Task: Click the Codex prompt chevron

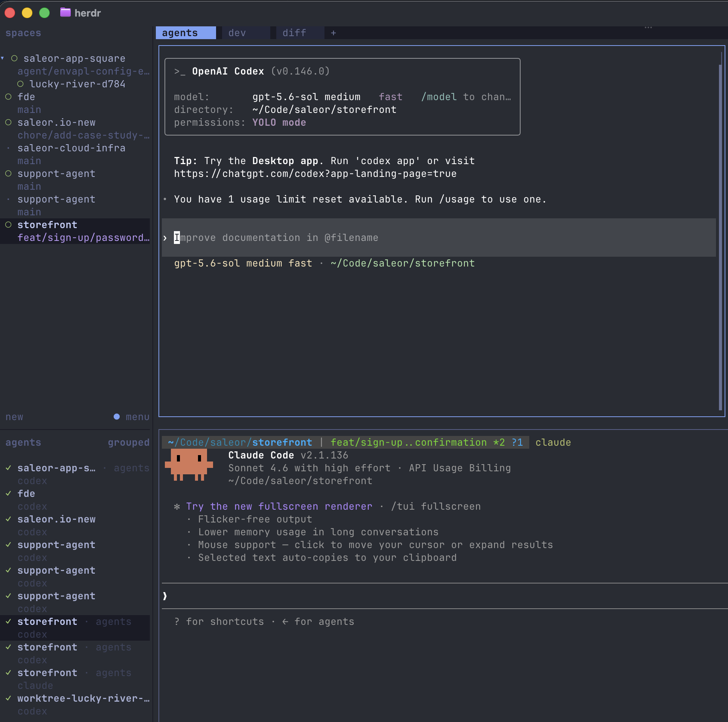Action: point(164,238)
